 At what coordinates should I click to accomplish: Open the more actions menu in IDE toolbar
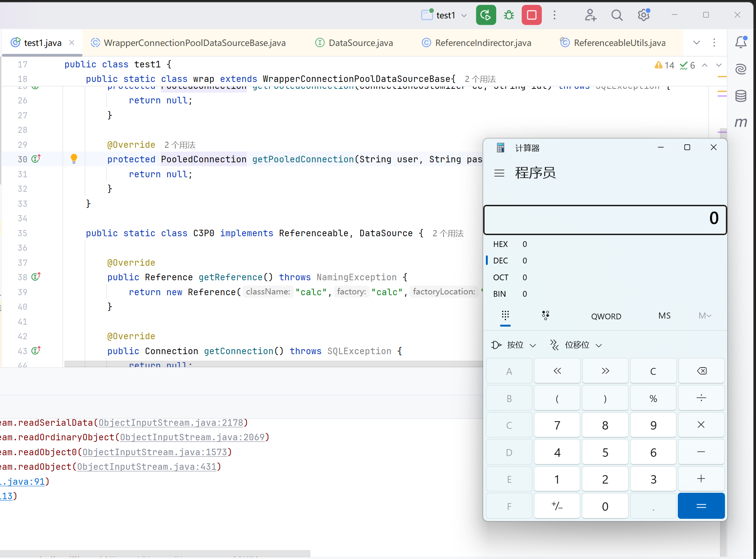click(554, 15)
